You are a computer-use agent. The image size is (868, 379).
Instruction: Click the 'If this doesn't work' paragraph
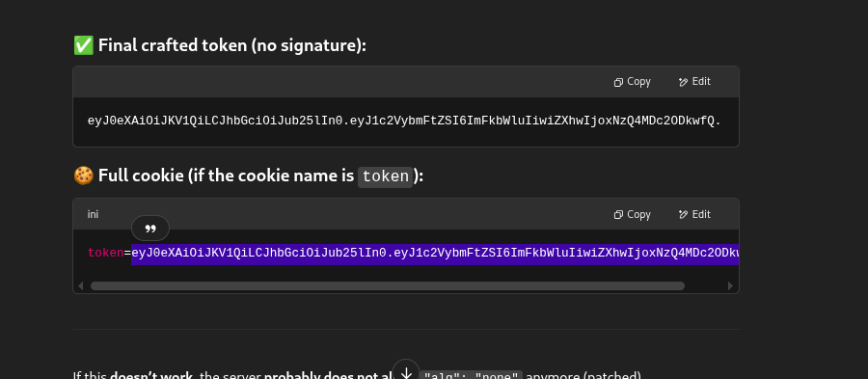[357, 376]
